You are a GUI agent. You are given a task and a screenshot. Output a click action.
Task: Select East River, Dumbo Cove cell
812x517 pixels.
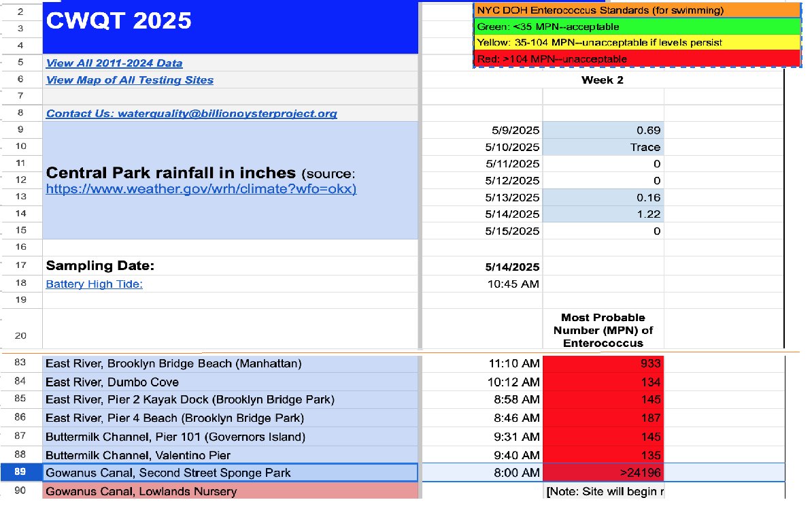coord(230,382)
